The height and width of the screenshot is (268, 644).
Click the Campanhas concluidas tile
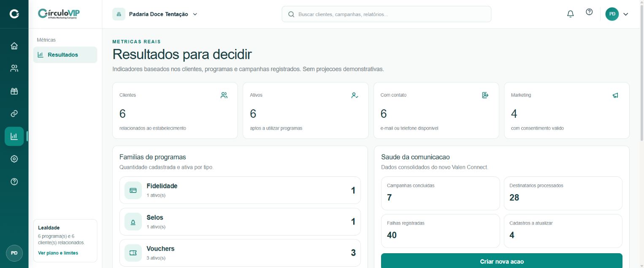tap(440, 193)
